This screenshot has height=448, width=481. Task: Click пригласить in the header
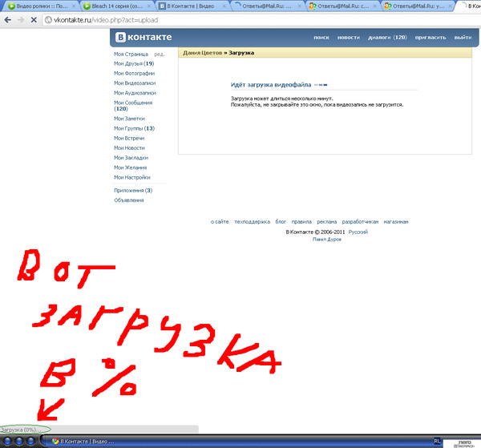point(430,38)
